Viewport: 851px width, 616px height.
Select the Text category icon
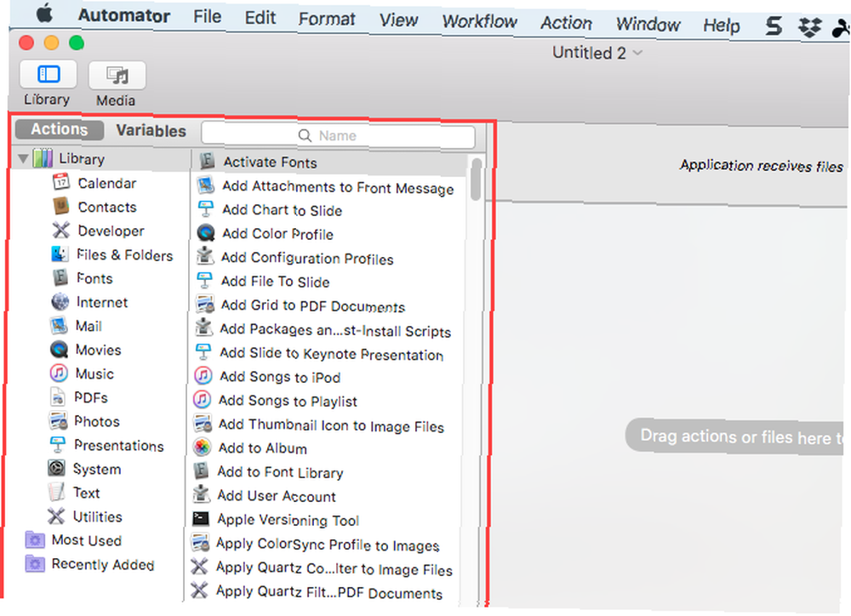click(x=56, y=492)
